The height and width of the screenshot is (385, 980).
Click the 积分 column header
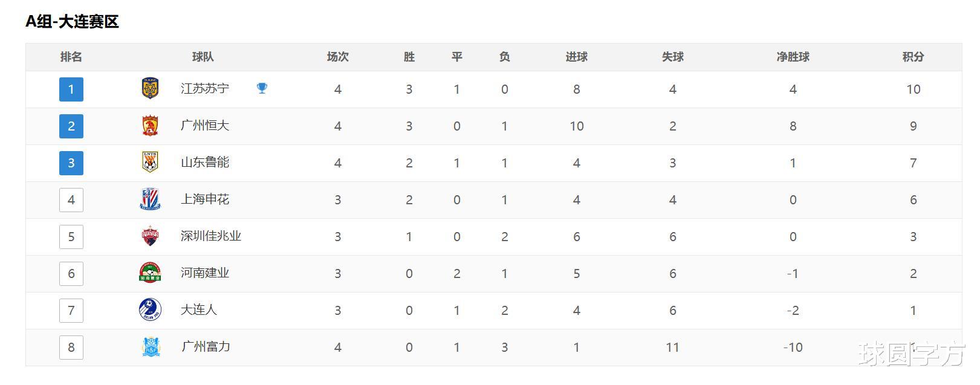tap(913, 57)
